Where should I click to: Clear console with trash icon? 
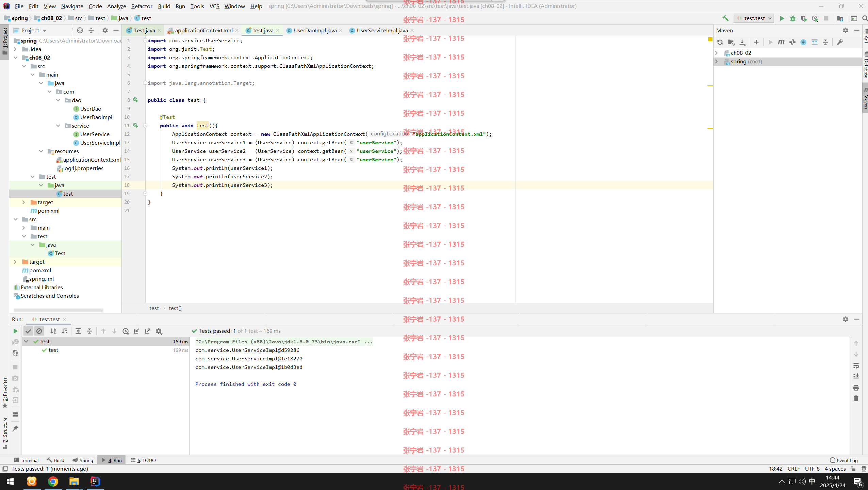pyautogui.click(x=856, y=398)
